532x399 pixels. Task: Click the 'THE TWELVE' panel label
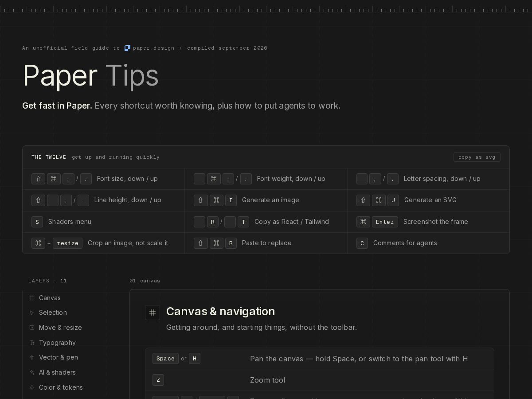(x=49, y=157)
